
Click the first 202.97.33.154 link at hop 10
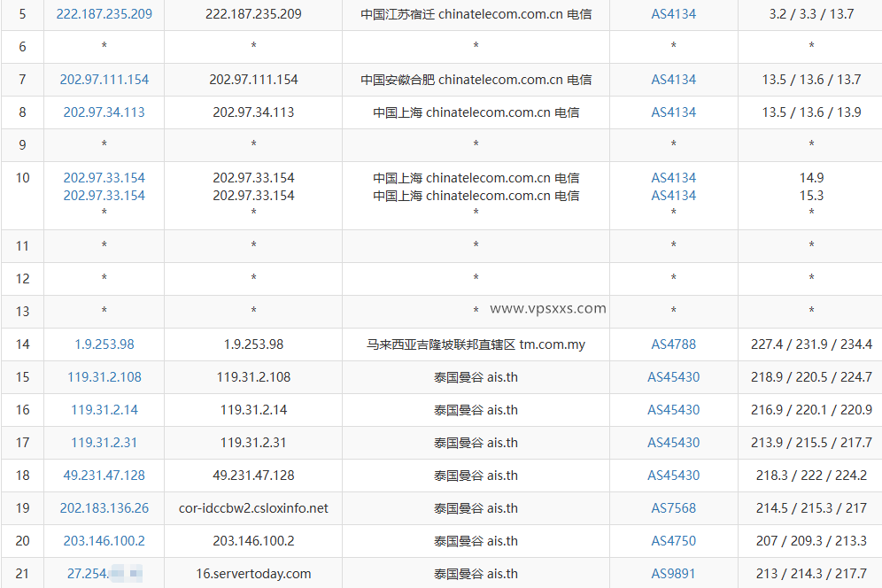[x=103, y=177]
